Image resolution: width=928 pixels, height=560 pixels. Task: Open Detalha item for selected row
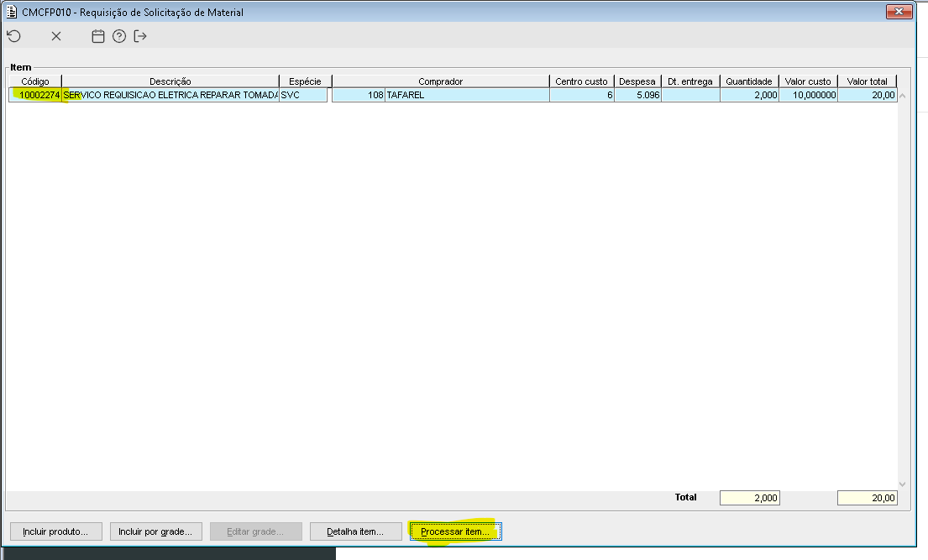(354, 531)
